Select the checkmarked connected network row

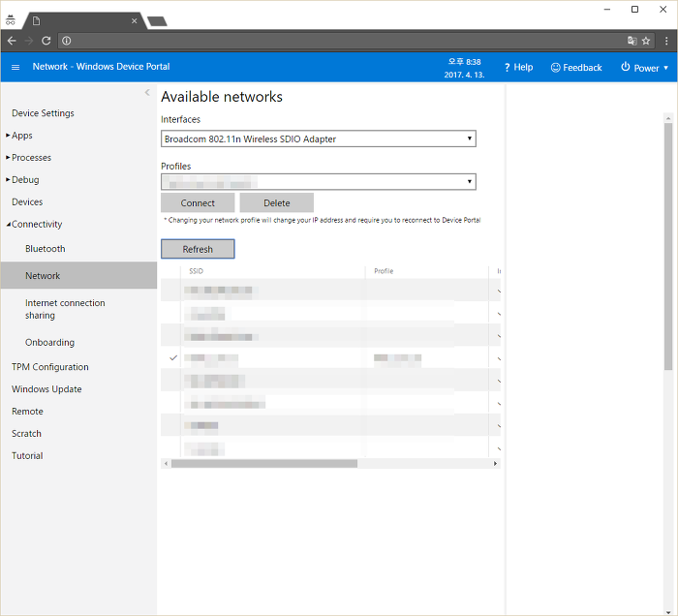click(x=330, y=358)
